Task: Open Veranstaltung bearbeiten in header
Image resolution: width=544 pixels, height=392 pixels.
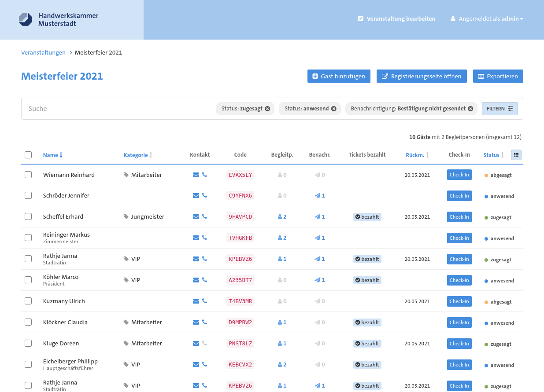Action: (x=396, y=19)
